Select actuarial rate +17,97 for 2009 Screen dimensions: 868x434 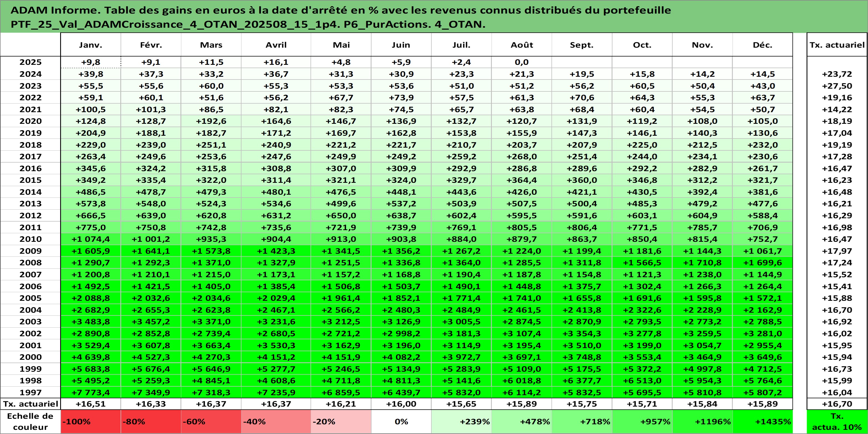[x=837, y=251]
